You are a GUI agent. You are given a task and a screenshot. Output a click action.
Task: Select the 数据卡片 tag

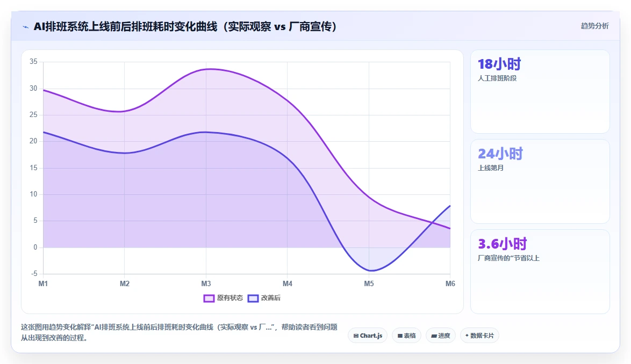pos(479,336)
